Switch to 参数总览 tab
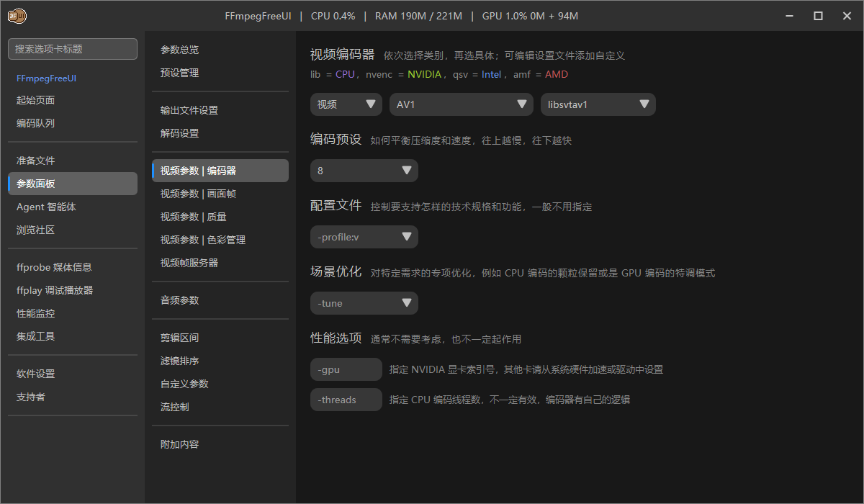This screenshot has height=504, width=864. (220, 50)
